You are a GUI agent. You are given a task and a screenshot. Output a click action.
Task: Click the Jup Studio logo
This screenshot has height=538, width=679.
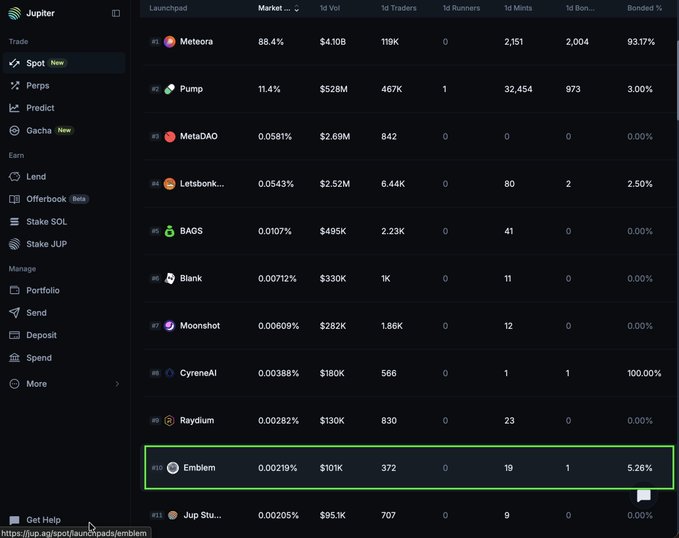point(173,515)
